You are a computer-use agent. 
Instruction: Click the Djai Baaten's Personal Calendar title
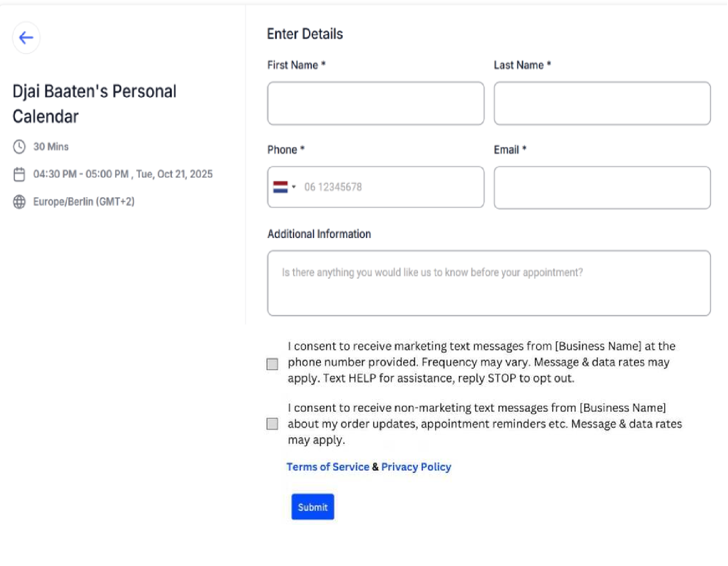(94, 104)
